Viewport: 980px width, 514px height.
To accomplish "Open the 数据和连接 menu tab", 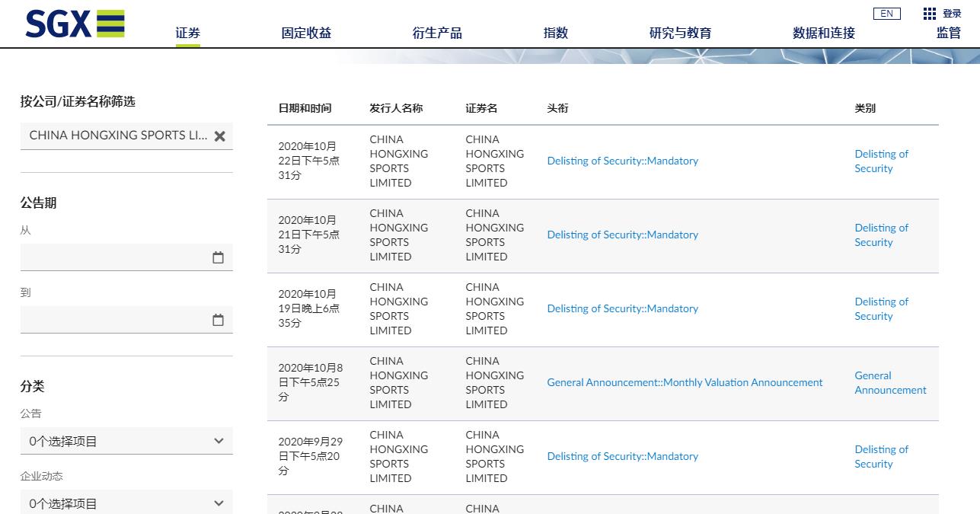I will click(x=824, y=33).
